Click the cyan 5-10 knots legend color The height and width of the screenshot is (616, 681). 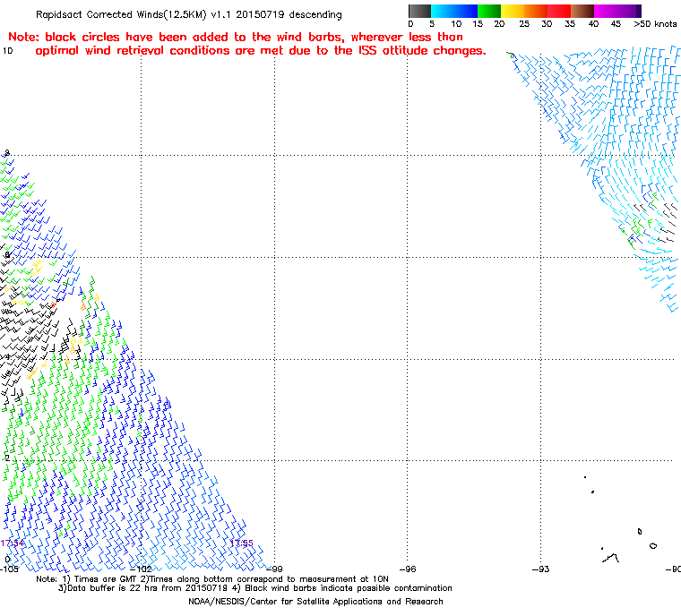tap(443, 12)
